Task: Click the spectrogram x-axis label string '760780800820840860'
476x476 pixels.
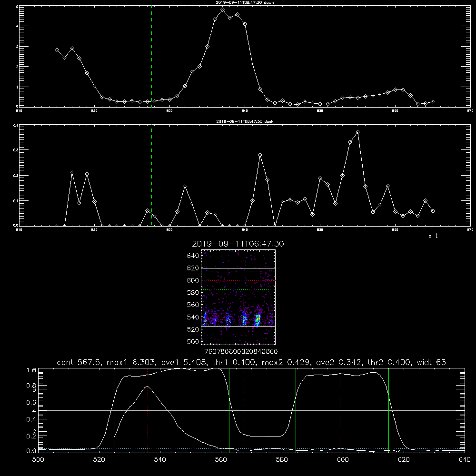Action: click(x=241, y=352)
